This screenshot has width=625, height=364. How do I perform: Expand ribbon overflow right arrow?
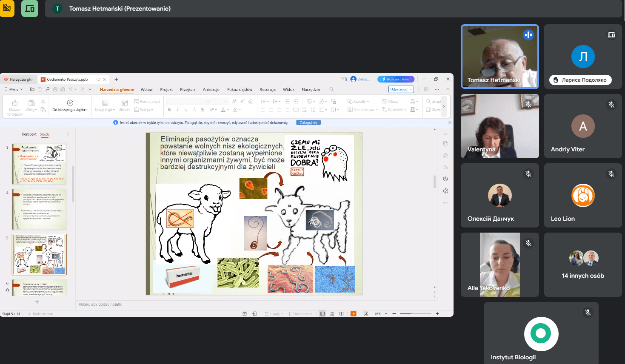[444, 106]
